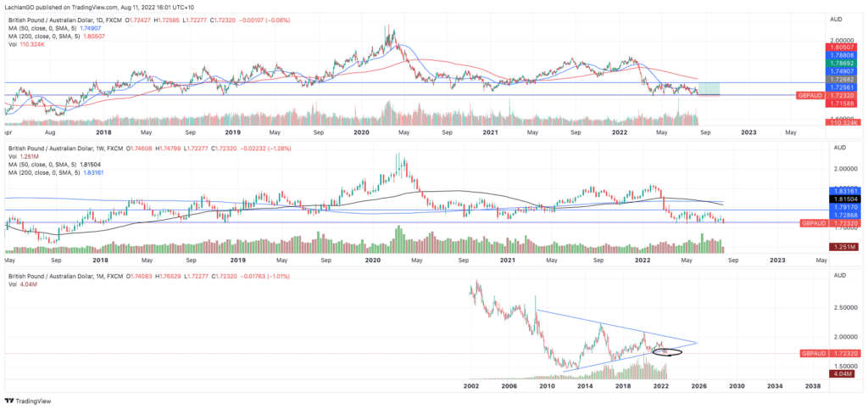The height and width of the screenshot is (409, 868).
Task: Click the black ellipse annotation on monthly chart
Action: [667, 351]
